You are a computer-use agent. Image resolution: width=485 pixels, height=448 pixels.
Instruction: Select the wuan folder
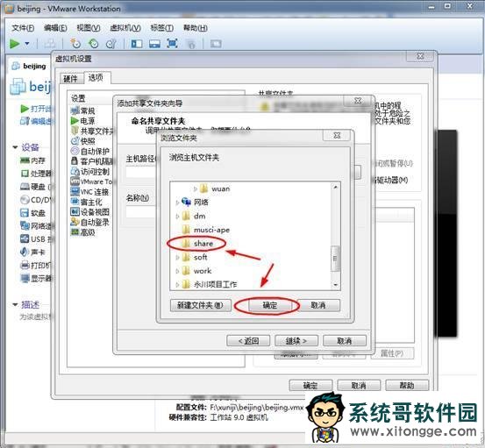tap(215, 188)
